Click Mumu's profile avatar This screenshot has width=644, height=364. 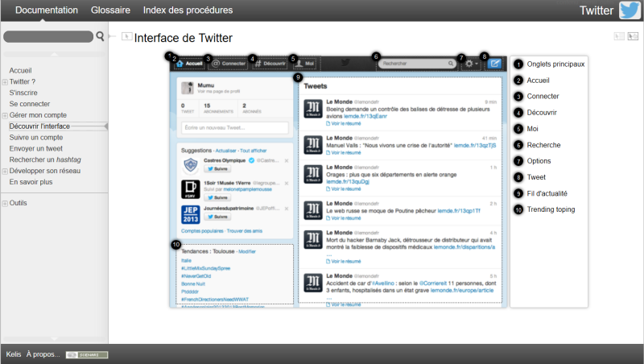coord(188,88)
